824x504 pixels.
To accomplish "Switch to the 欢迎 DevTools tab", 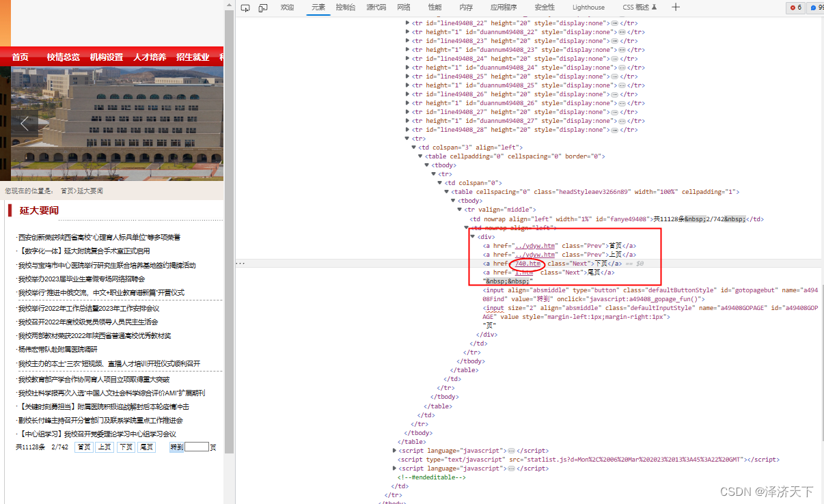I will 287,8.
